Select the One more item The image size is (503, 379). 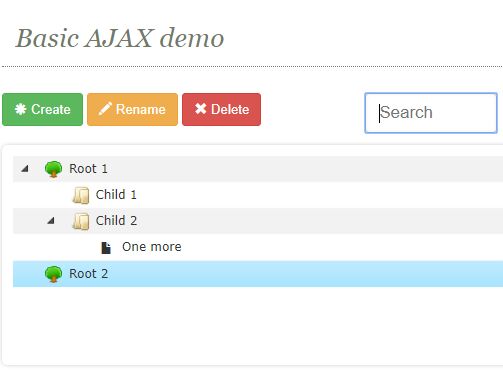tap(152, 247)
